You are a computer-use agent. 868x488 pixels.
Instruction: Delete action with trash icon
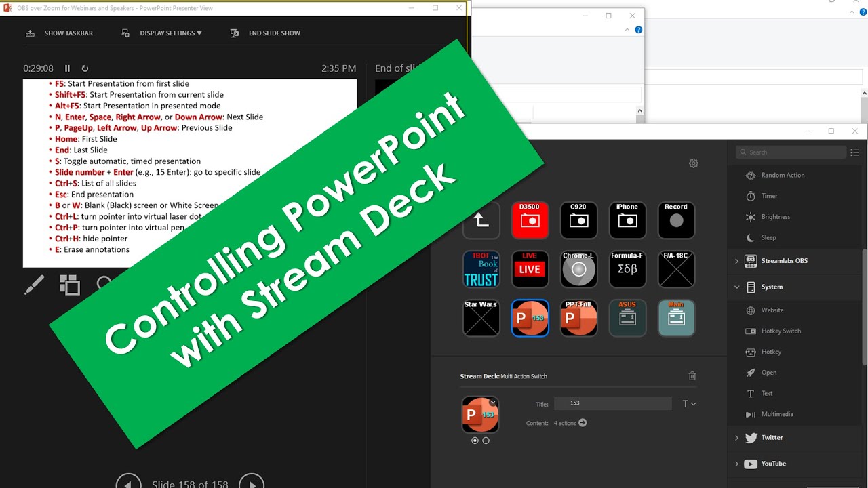tap(692, 376)
